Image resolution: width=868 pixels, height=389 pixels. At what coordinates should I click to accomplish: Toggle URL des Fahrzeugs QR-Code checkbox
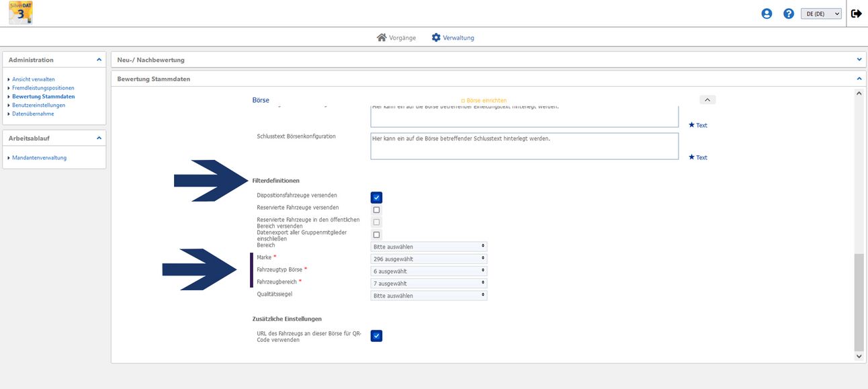[x=376, y=336]
